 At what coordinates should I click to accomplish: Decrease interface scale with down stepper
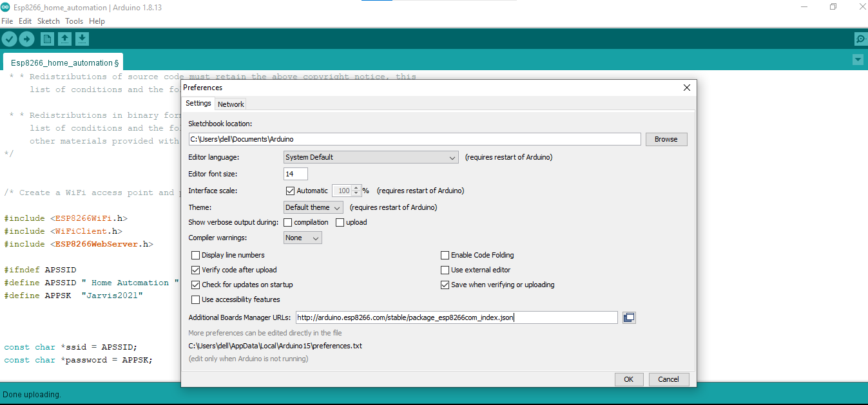click(356, 193)
